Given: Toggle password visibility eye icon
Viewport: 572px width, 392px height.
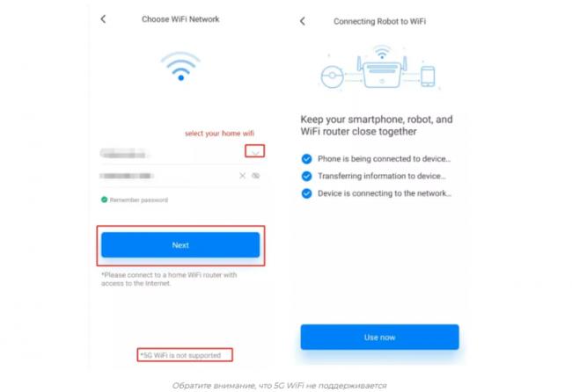Looking at the screenshot, I should point(256,176).
